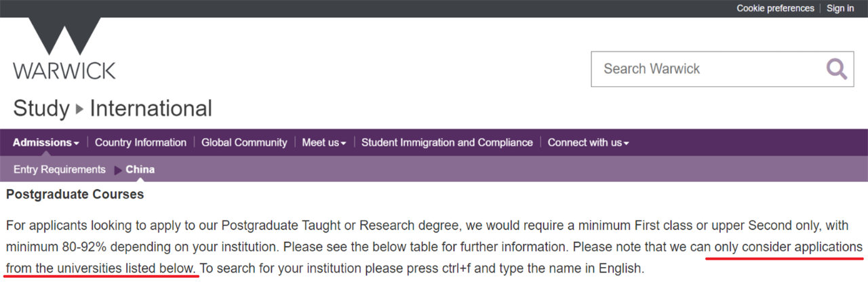Expand the Connect with us menu

point(588,142)
